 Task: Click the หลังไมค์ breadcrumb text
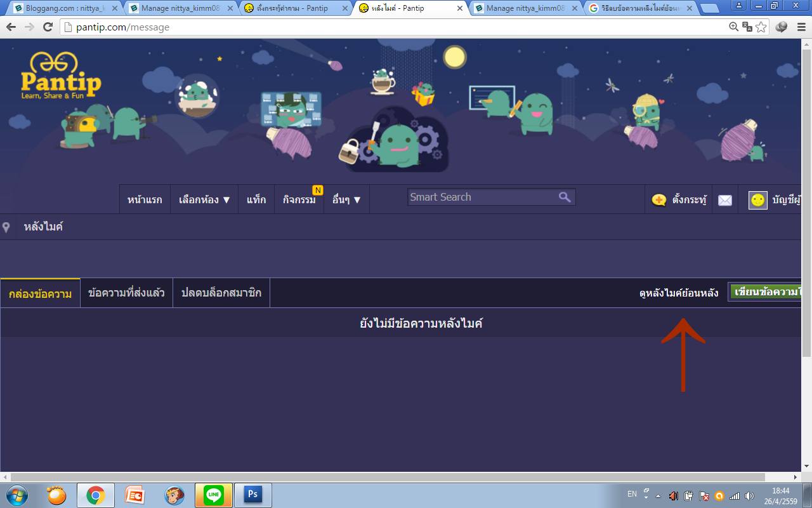click(43, 227)
